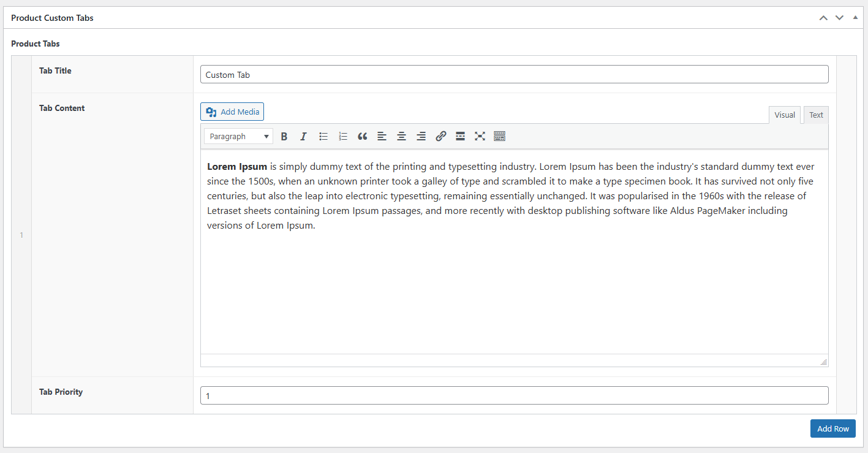The image size is (868, 453).
Task: Enter distraction-free fullscreen writing mode
Action: pyautogui.click(x=480, y=136)
